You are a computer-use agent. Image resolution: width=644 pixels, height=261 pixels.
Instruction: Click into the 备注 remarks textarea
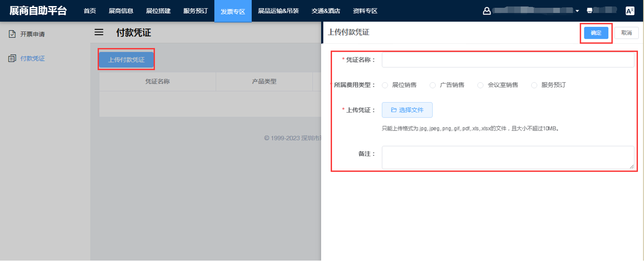[508, 157]
